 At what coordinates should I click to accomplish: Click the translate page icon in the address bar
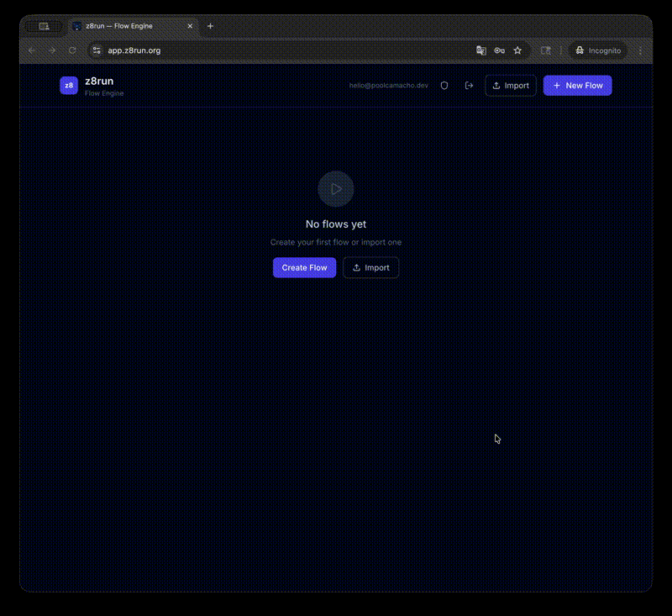(x=480, y=50)
